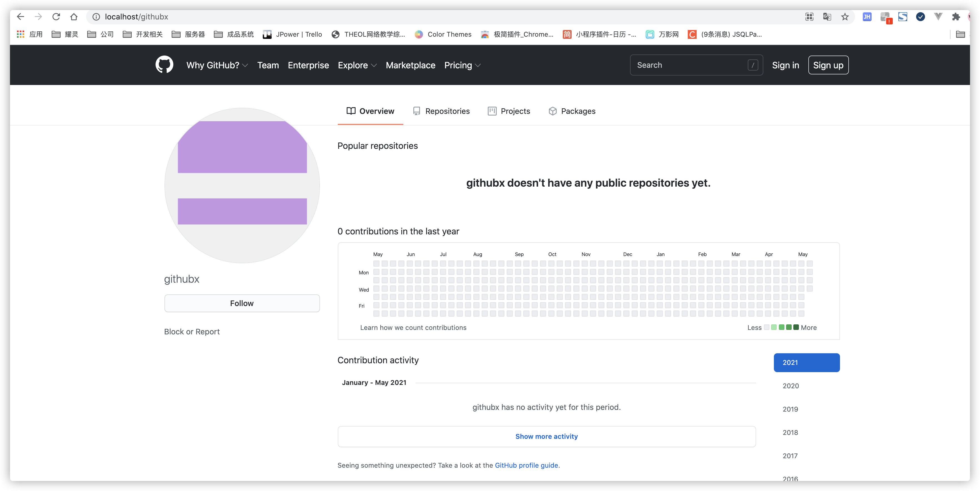Click the address bar URL localhost/githubx
The height and width of the screenshot is (491, 980).
[x=136, y=17]
